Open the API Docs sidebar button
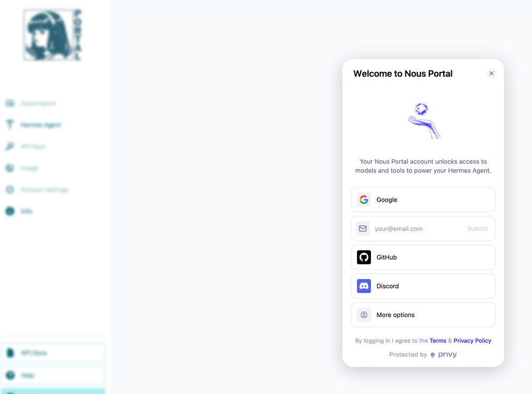The image size is (532, 394). point(53,353)
